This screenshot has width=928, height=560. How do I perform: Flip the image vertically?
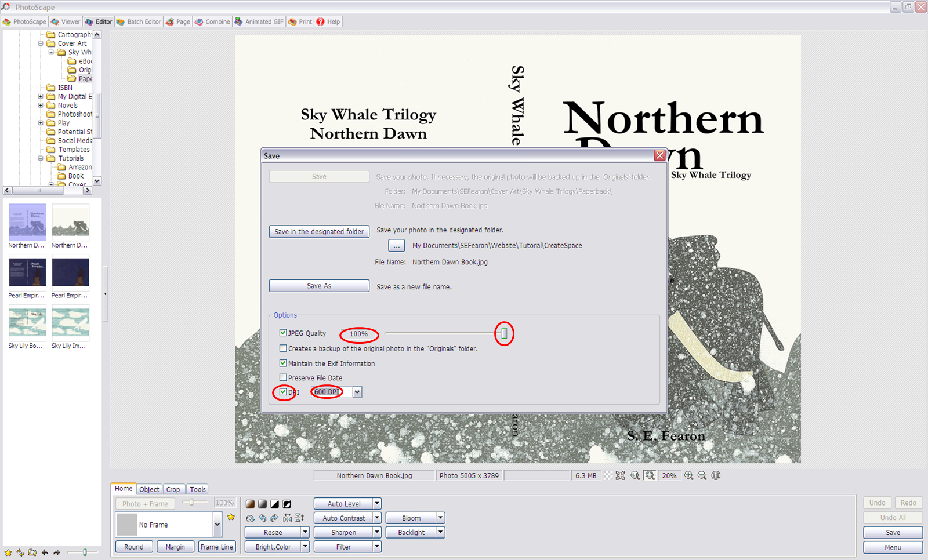pyautogui.click(x=299, y=519)
